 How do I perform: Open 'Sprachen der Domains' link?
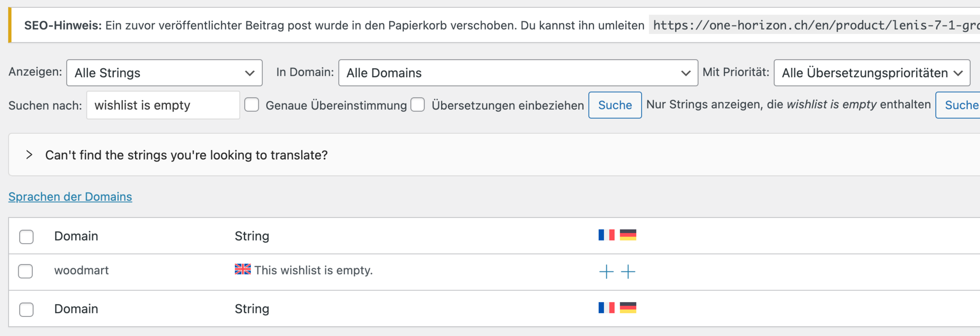coord(70,196)
